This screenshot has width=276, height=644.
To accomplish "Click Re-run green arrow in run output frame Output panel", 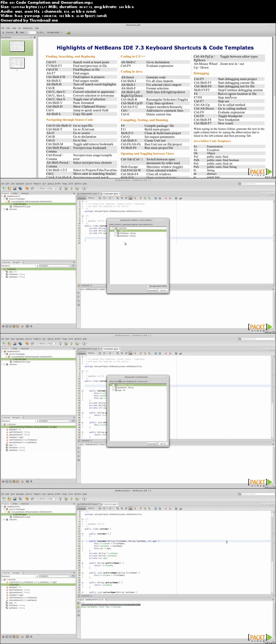I will coord(79,603).
